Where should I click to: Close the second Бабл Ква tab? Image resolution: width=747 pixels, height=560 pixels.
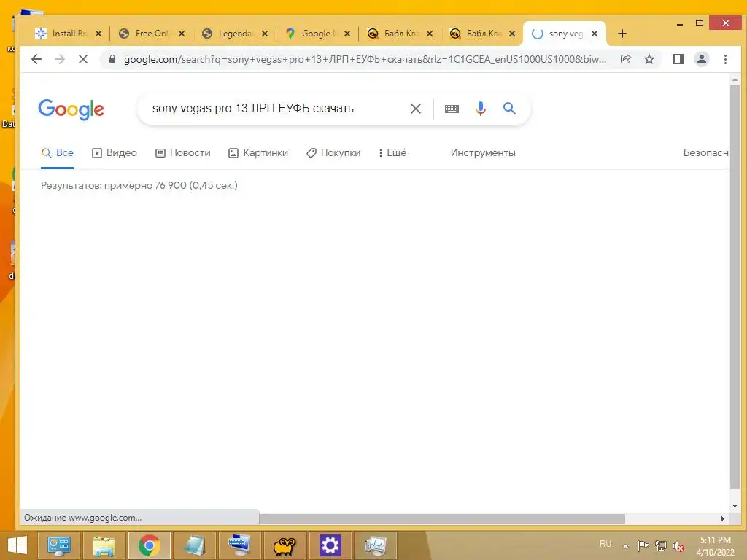512,34
